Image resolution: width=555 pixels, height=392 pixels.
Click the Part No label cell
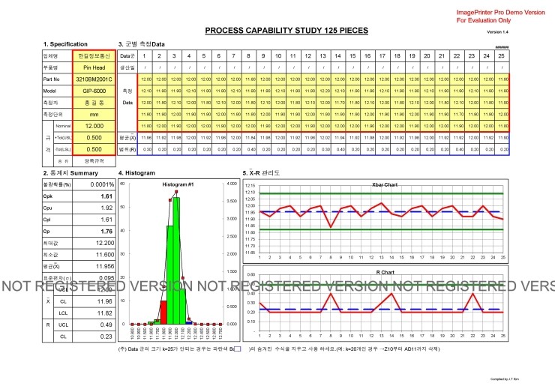[x=57, y=79]
